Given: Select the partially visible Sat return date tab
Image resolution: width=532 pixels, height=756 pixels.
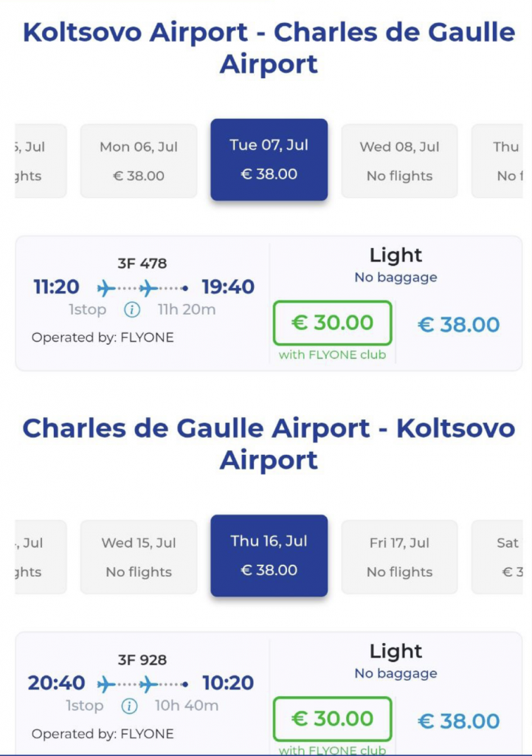Looking at the screenshot, I should pos(502,557).
